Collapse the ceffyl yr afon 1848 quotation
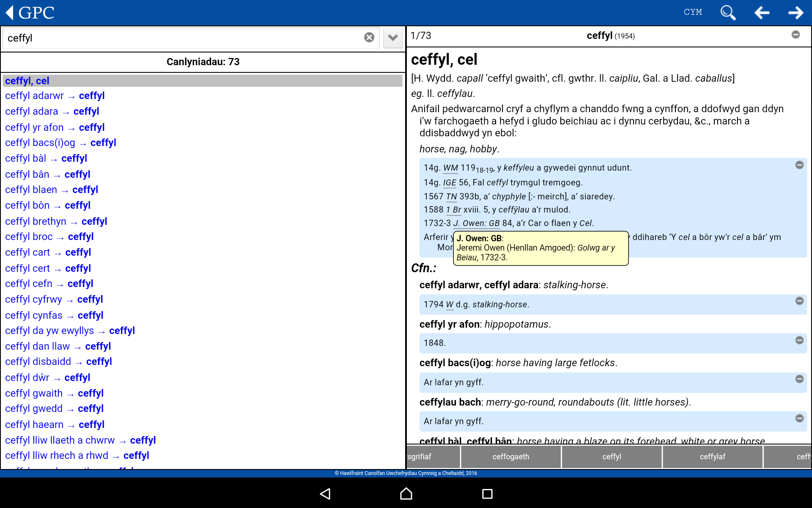The height and width of the screenshot is (508, 812). coord(800,340)
